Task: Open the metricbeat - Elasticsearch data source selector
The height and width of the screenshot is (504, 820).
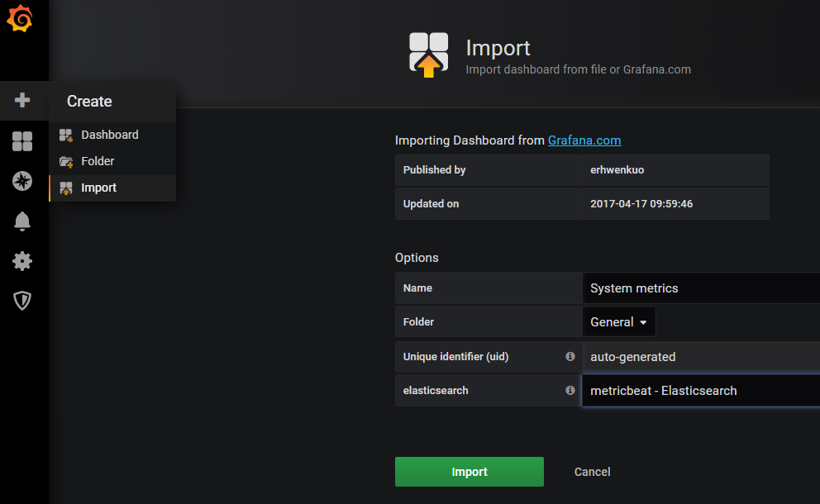Action: [x=701, y=391]
